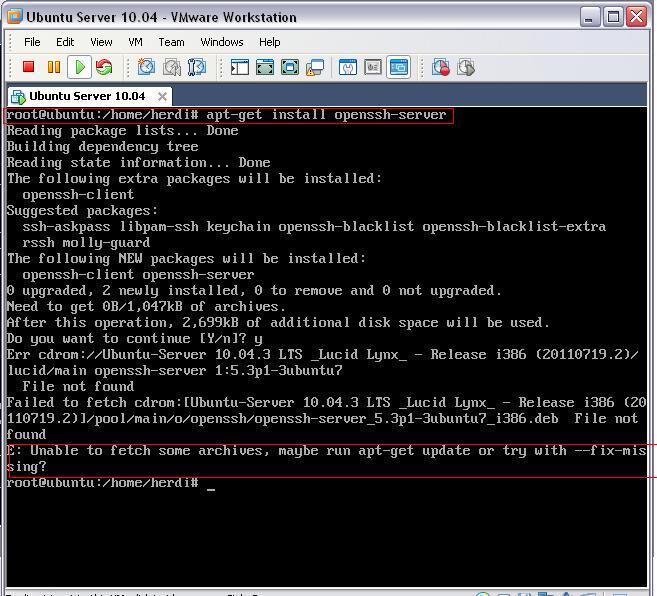
Task: Click the 'ssh-askpass libpam-ssh keychain' line
Action: (x=314, y=227)
